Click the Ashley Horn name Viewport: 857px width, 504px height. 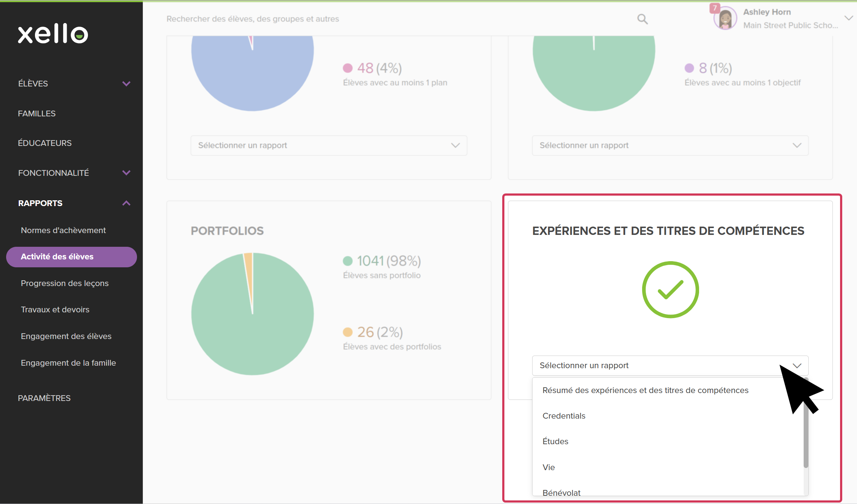[x=767, y=12]
